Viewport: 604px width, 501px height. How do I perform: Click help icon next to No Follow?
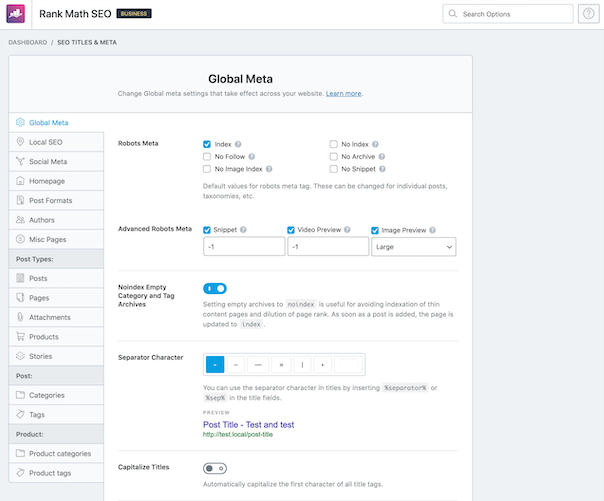[252, 157]
